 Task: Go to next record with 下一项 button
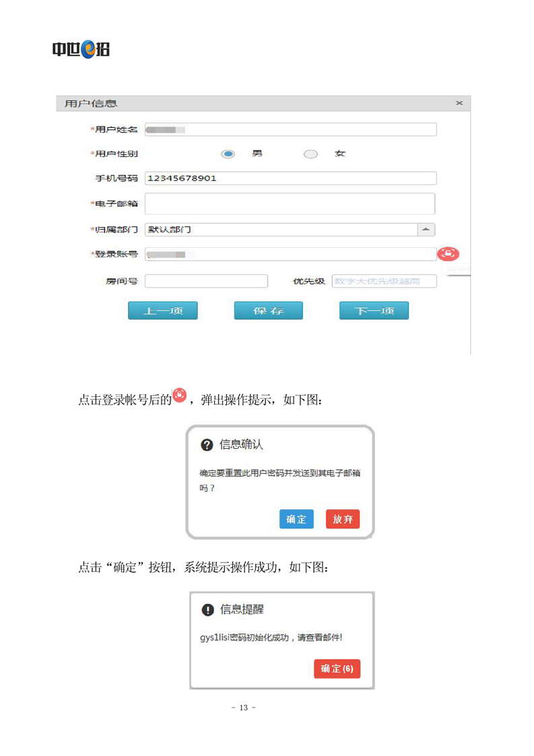coord(374,311)
